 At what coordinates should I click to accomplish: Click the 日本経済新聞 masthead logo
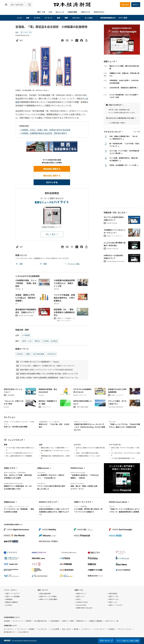[72, 4]
